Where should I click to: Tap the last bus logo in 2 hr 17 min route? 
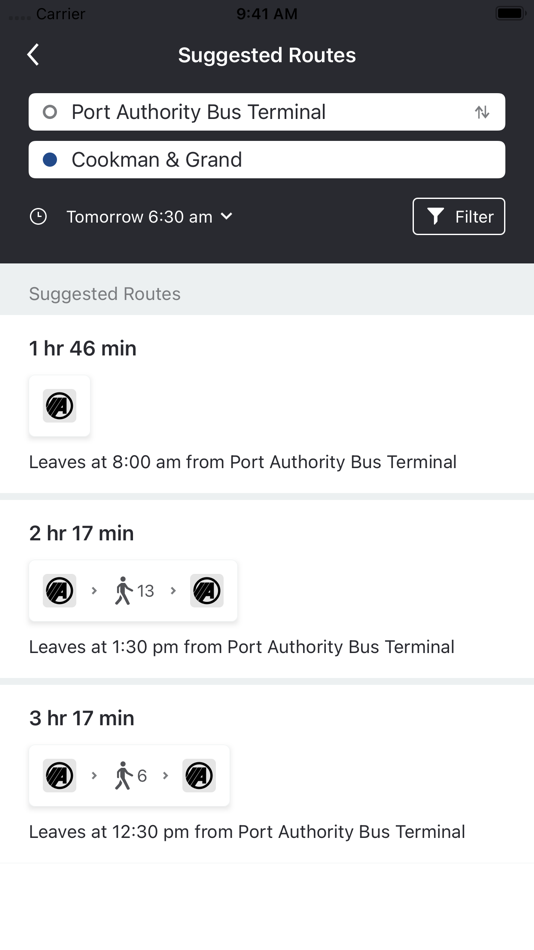(x=207, y=591)
